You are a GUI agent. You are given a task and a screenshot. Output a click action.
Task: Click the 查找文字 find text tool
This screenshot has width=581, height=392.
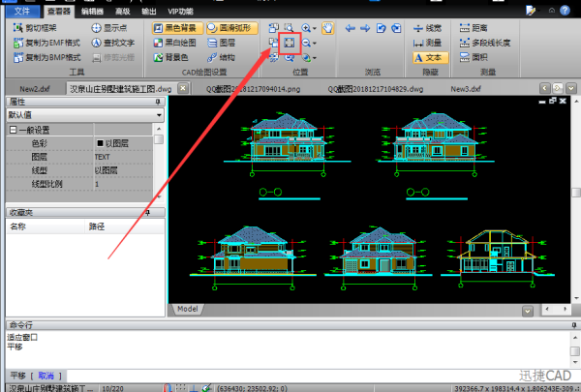point(114,43)
